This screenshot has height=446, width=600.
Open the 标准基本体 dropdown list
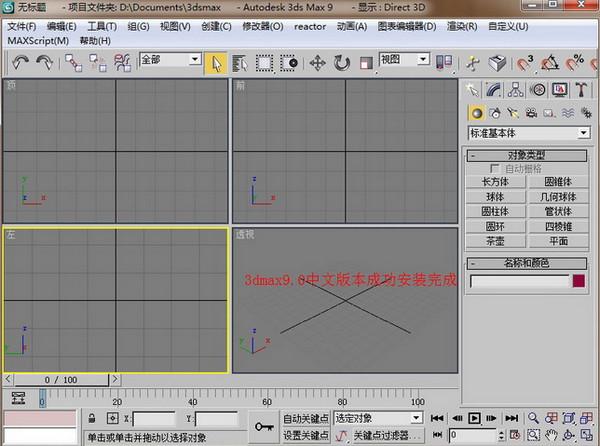[582, 133]
